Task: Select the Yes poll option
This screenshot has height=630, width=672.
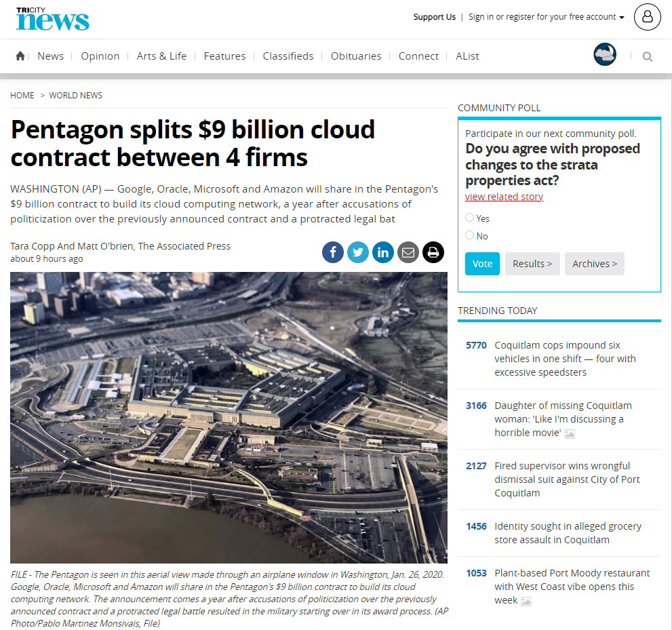Action: pyautogui.click(x=470, y=218)
